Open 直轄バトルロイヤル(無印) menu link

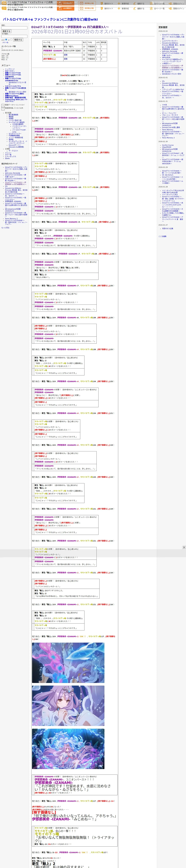(x=14, y=94)
